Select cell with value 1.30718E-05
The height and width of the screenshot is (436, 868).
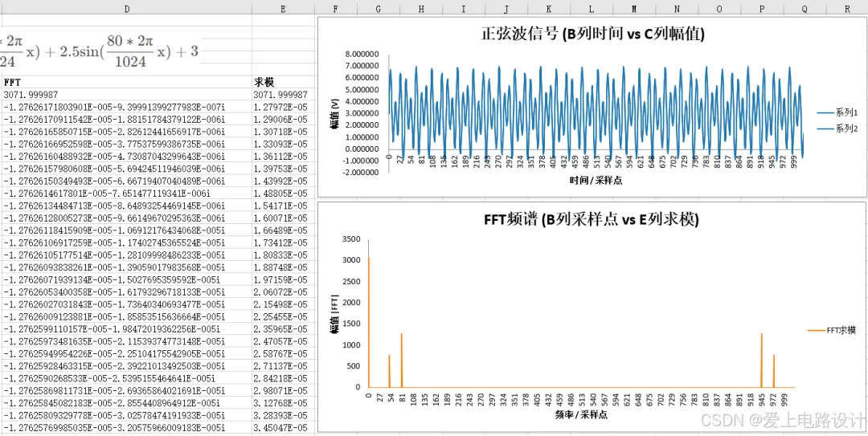click(284, 132)
